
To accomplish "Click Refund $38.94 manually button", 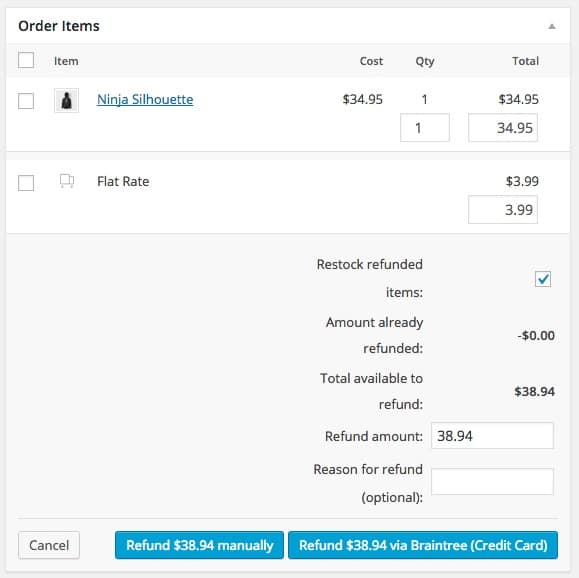I will pyautogui.click(x=199, y=545).
